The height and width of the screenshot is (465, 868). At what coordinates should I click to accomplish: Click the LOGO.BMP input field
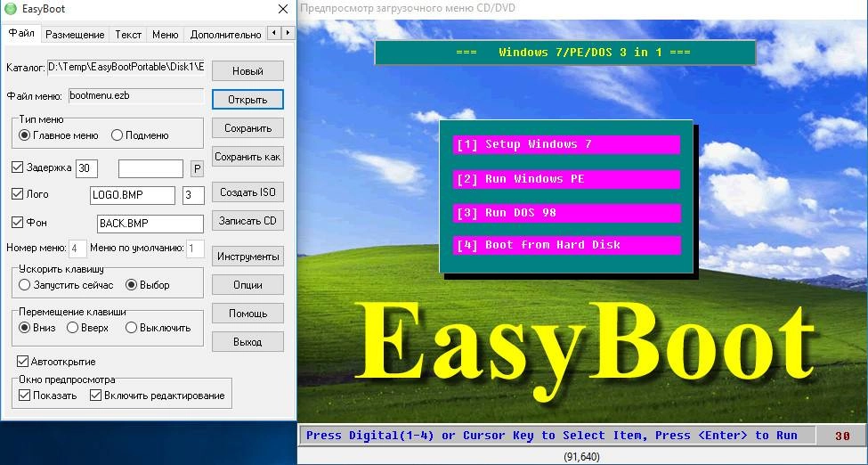coord(133,195)
